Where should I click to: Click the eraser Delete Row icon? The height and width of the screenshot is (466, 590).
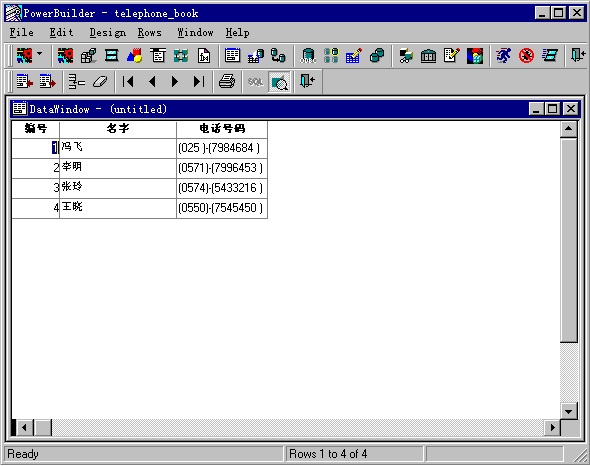point(100,81)
